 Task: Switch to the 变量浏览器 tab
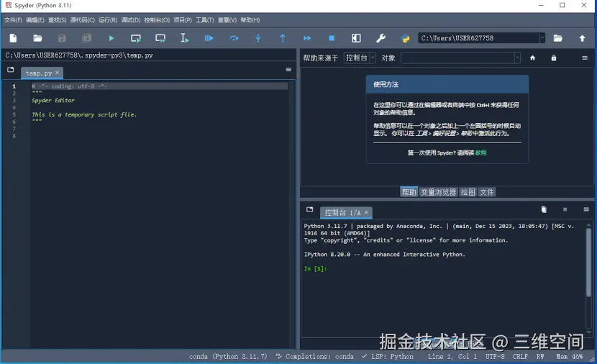[438, 192]
